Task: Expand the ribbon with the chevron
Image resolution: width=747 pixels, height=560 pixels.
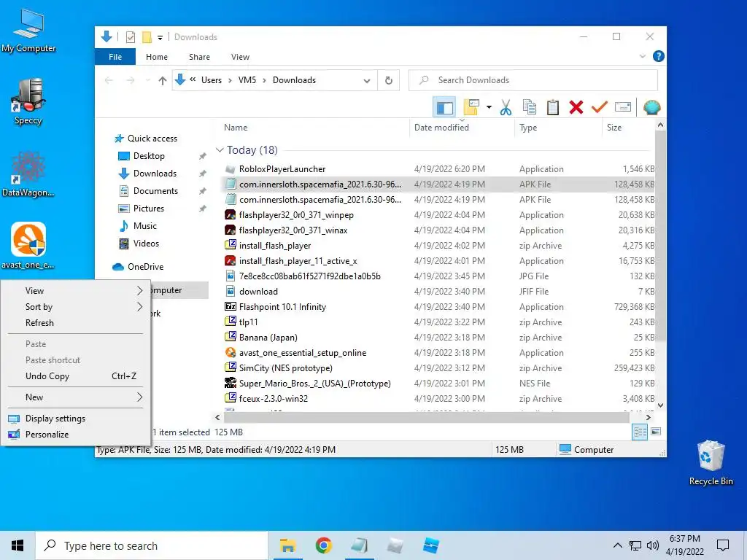Action: pyautogui.click(x=642, y=56)
